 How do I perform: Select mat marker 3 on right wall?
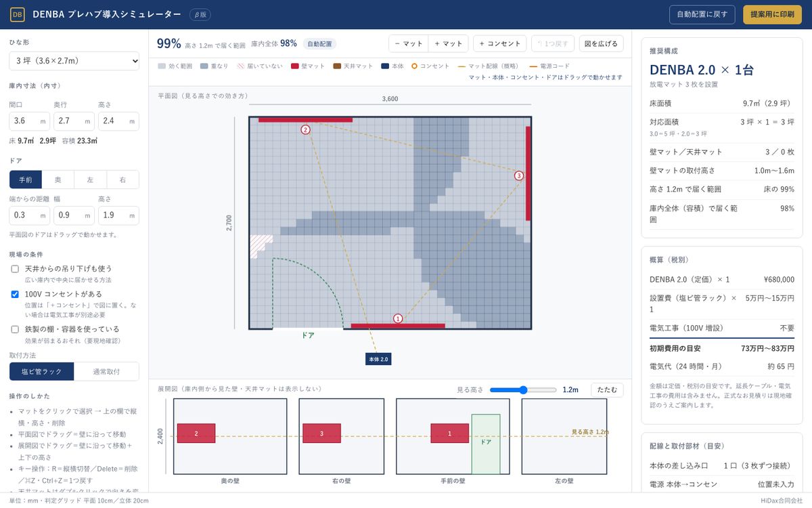[519, 175]
